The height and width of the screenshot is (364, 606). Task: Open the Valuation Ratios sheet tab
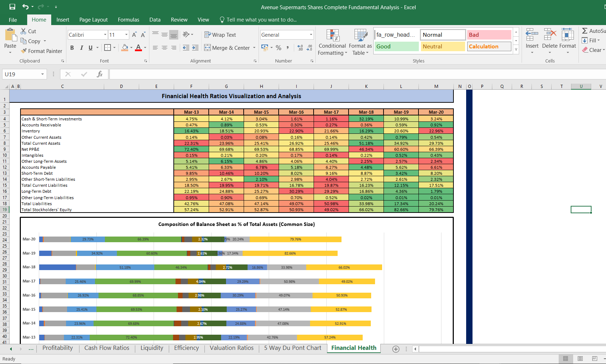[x=232, y=348]
